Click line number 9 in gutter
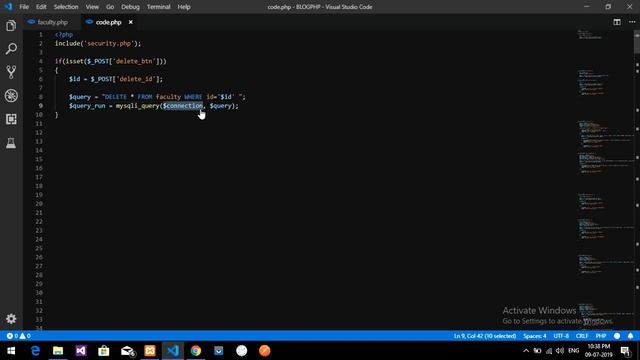Viewport: 640px width, 360px height. click(40, 106)
